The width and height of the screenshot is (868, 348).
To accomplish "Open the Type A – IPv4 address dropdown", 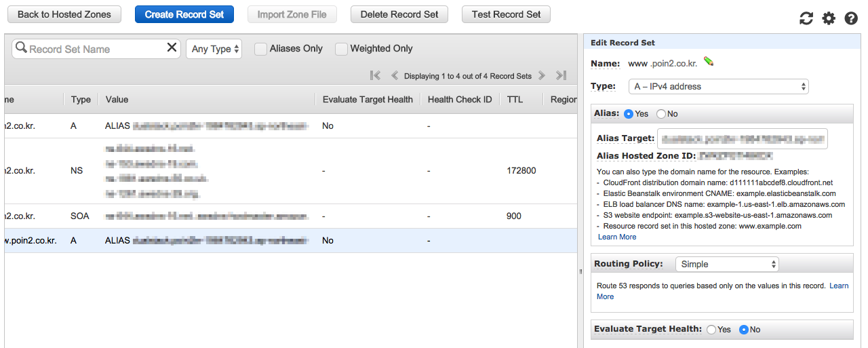I will [718, 86].
